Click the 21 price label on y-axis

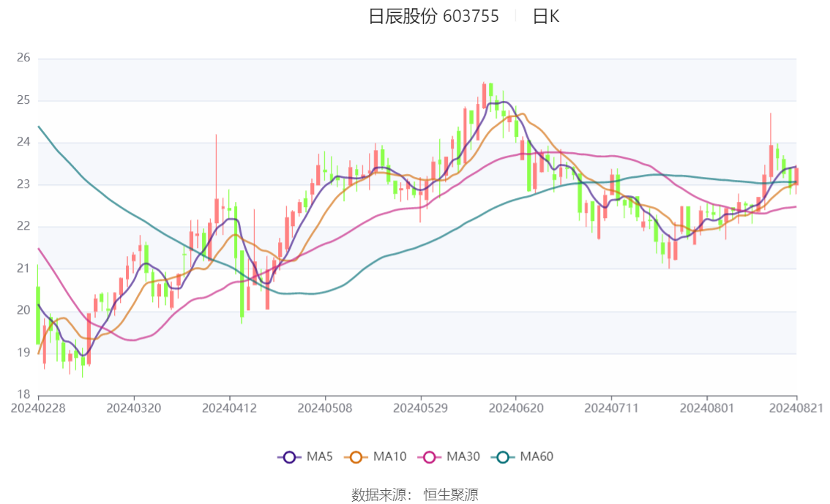coord(23,268)
